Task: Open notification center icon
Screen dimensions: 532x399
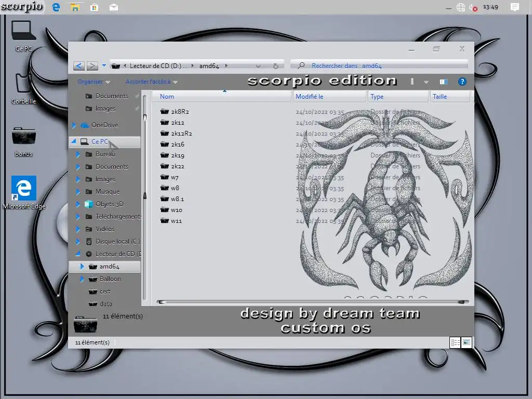Action: coord(515,7)
